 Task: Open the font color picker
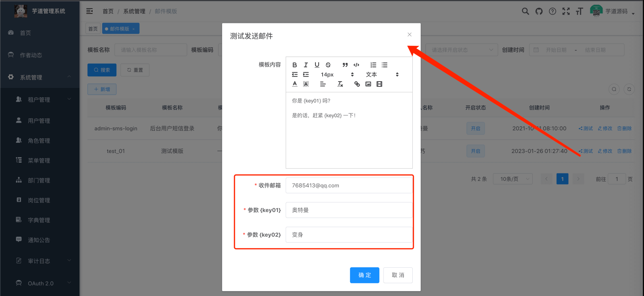point(294,84)
